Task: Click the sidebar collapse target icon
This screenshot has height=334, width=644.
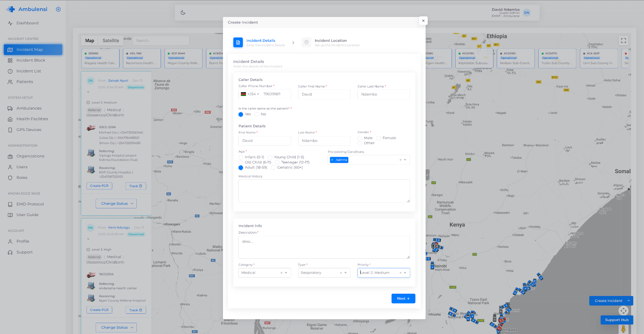Action: click(x=58, y=9)
